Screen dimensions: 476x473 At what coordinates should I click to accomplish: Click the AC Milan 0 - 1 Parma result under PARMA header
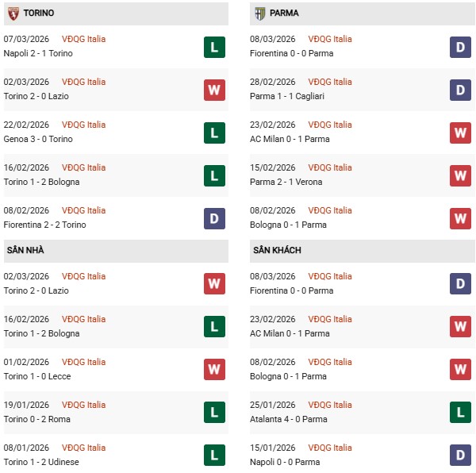click(291, 139)
